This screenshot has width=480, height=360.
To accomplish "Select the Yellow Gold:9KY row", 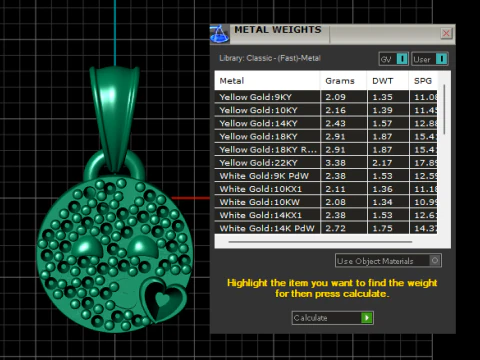I will tap(326, 97).
